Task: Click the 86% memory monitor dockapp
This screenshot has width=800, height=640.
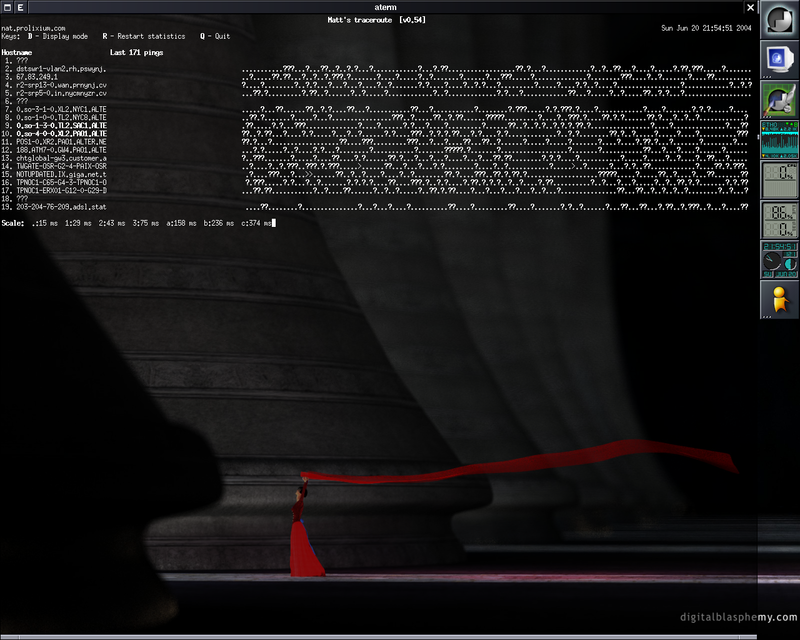Action: [780, 219]
